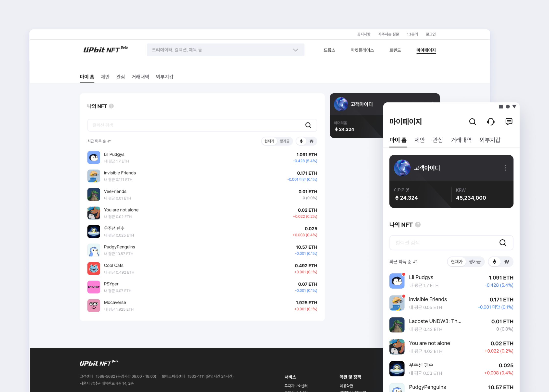Select 현재가 toggle in mobile view
This screenshot has width=549, height=392.
click(x=456, y=262)
